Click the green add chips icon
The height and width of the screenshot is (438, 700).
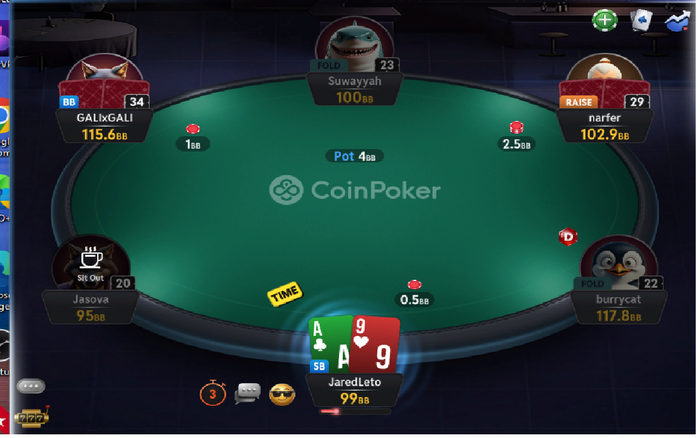[x=604, y=20]
